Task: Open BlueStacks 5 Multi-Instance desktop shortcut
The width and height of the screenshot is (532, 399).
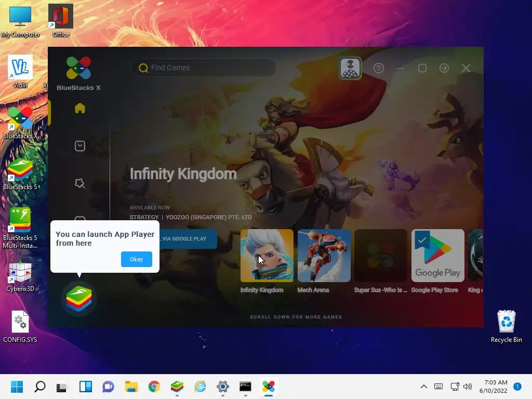Action: (20, 228)
